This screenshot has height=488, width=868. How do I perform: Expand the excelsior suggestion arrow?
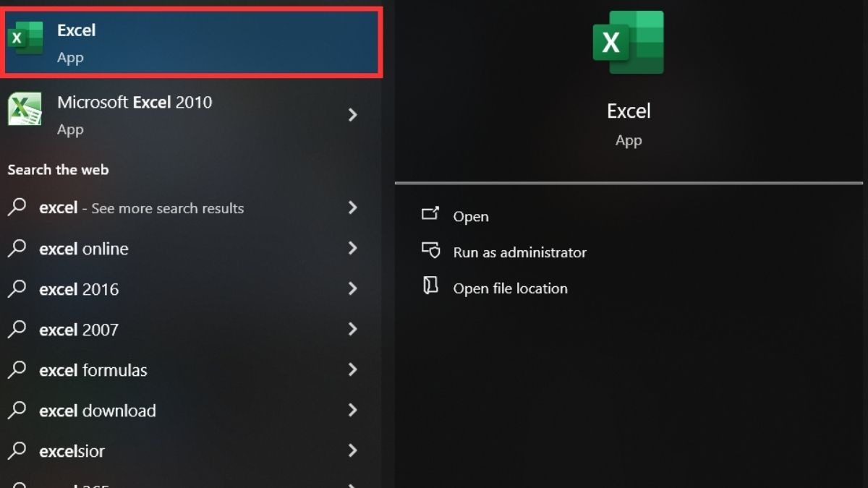(x=353, y=450)
